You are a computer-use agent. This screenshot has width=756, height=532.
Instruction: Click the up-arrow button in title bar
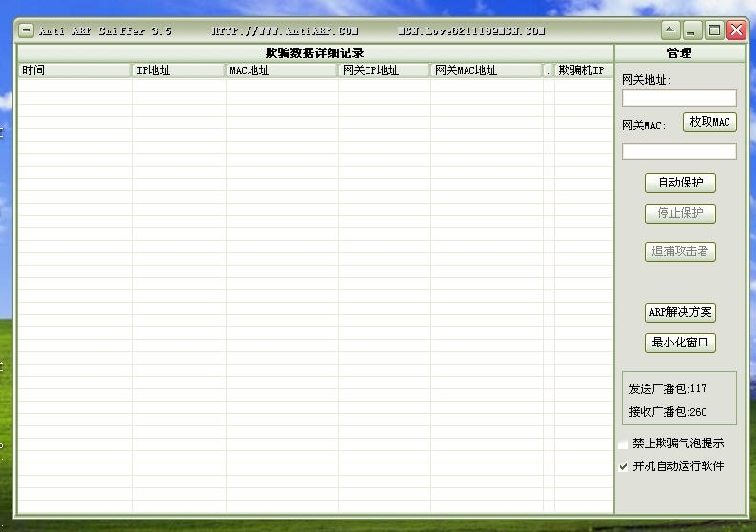point(670,30)
